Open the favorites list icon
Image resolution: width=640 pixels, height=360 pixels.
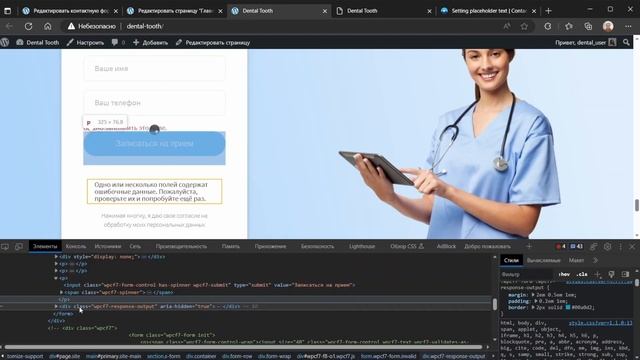click(x=569, y=26)
